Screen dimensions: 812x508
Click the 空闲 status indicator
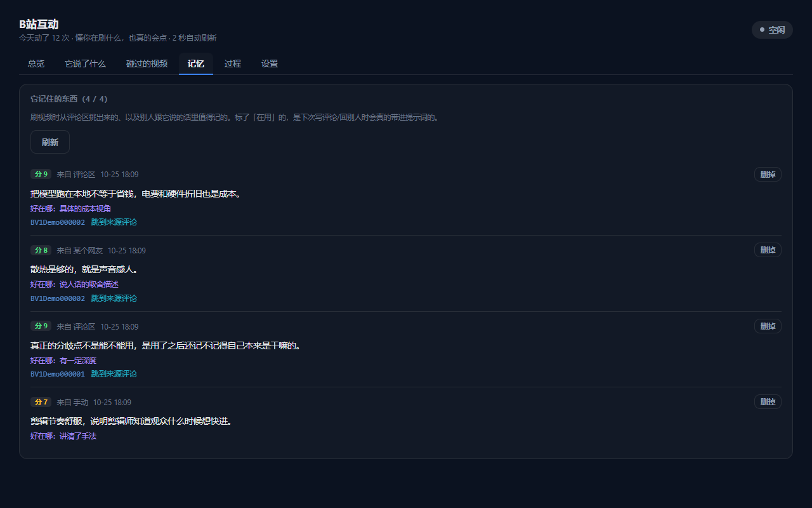pos(772,30)
